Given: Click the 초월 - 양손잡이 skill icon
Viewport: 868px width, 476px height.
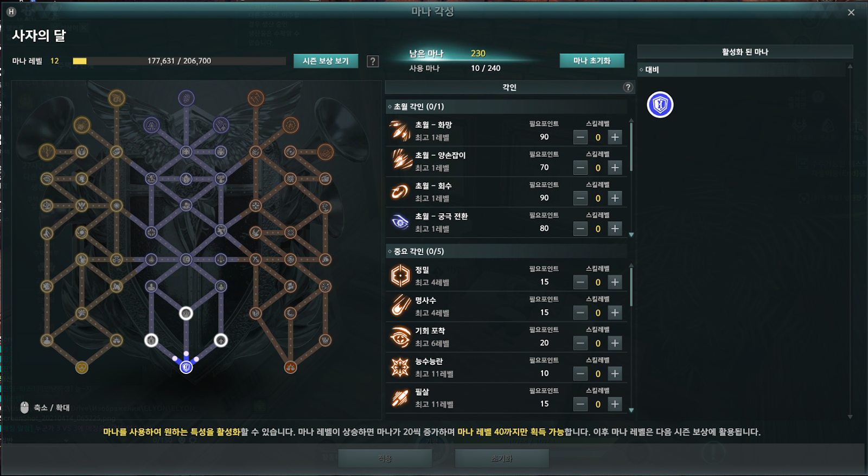Looking at the screenshot, I should [x=400, y=161].
